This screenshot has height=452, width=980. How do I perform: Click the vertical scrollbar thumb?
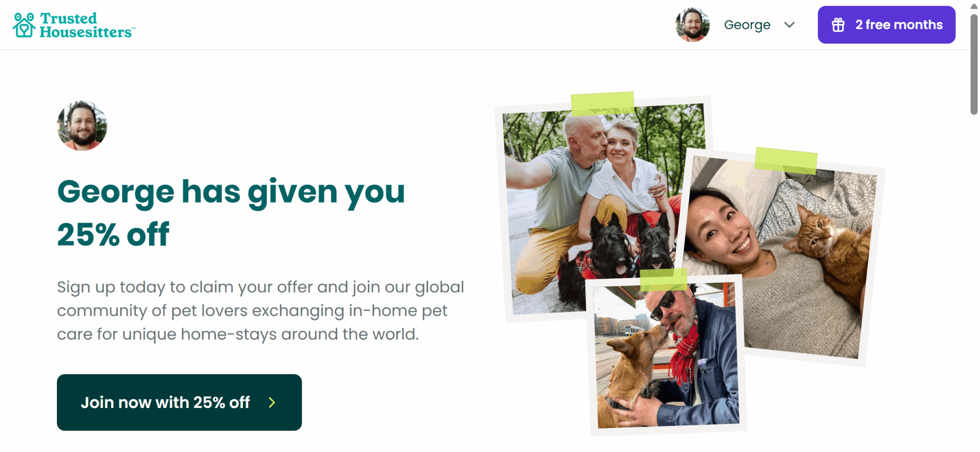pos(974,65)
